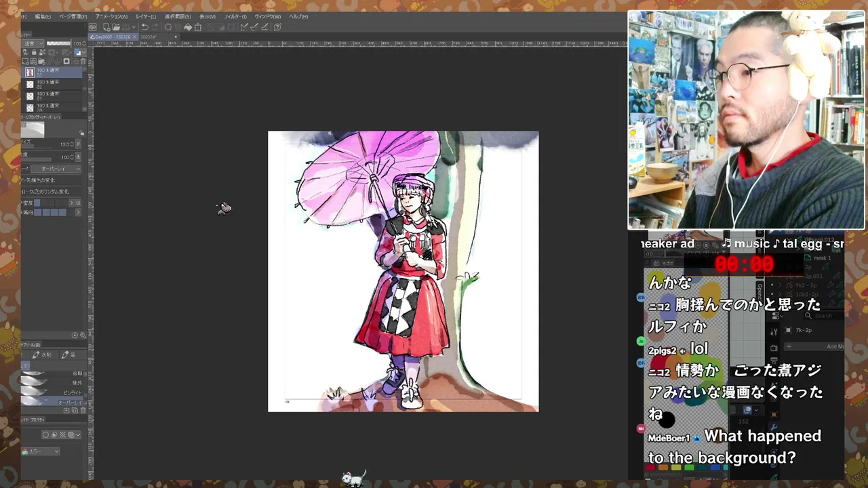Save the document with the toolbar icon
Viewport: 868px width, 488px height.
click(x=127, y=27)
